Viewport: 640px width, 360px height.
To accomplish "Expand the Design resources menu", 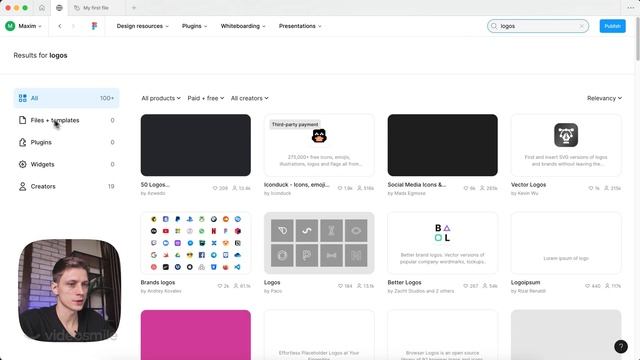I will coord(142,26).
